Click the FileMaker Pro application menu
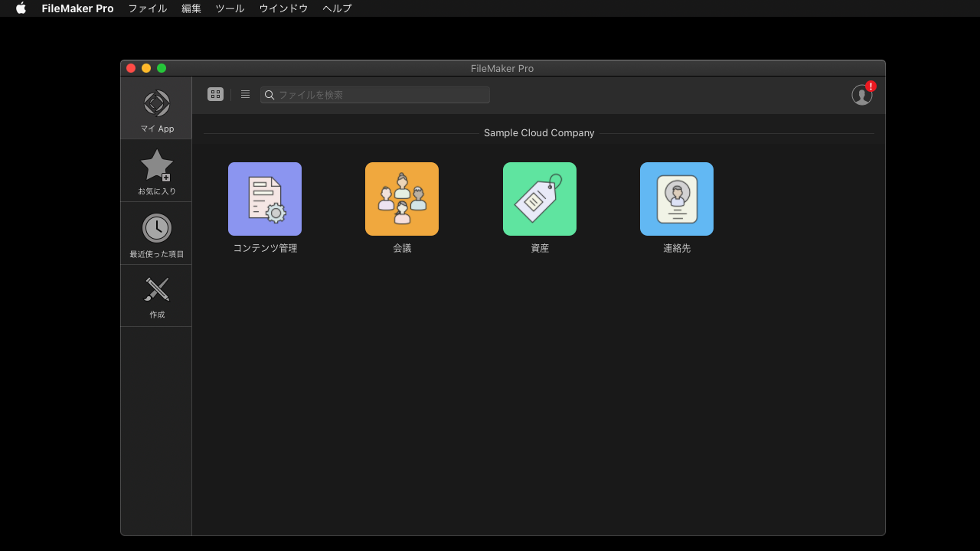 [77, 8]
